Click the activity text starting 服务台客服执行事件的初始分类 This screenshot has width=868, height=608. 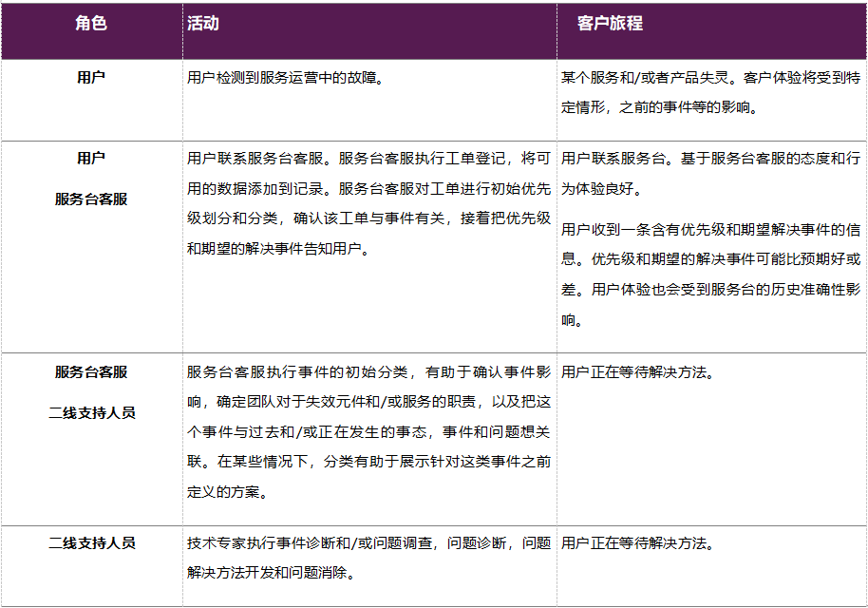point(368,431)
